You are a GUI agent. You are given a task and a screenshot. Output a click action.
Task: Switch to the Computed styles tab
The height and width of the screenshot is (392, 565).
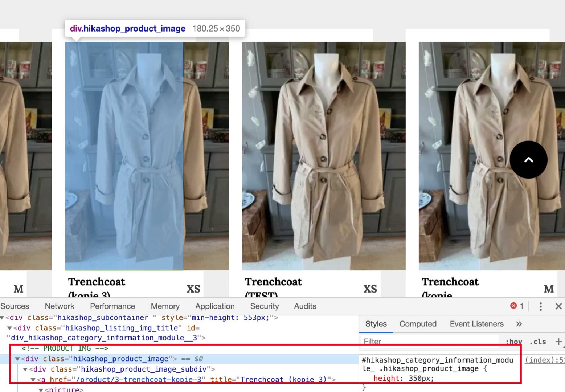(x=418, y=324)
